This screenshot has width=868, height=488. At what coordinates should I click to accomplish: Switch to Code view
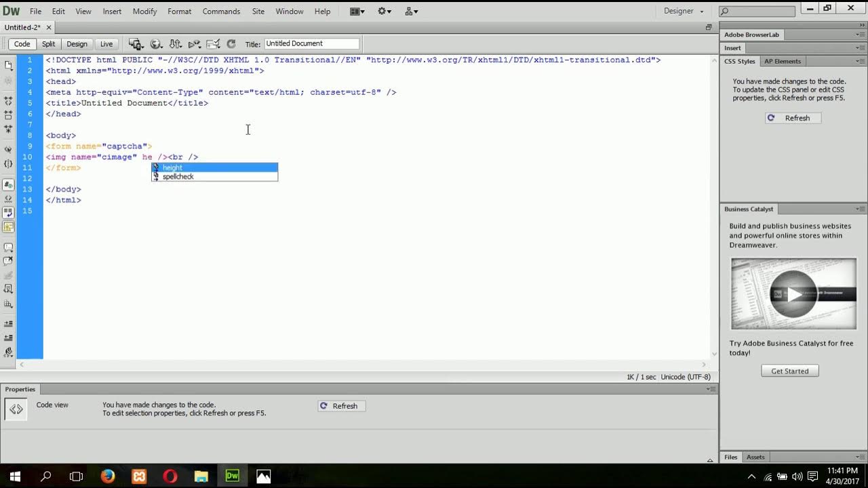pos(22,44)
